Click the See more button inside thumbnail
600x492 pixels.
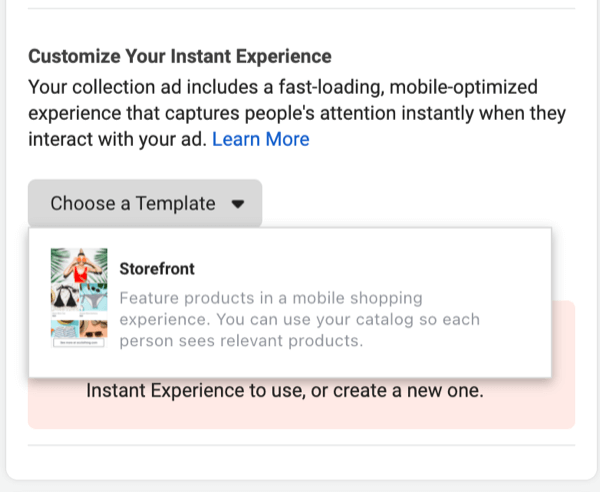pos(79,343)
